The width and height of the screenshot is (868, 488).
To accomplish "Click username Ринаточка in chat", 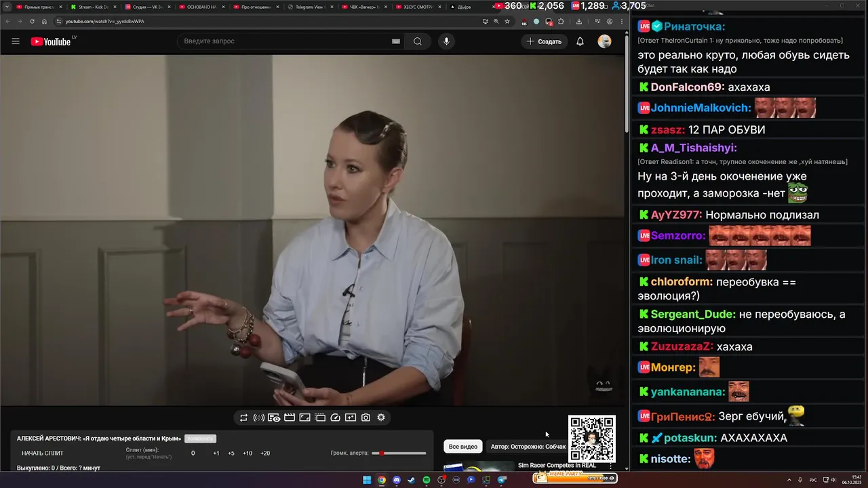I will (x=694, y=26).
